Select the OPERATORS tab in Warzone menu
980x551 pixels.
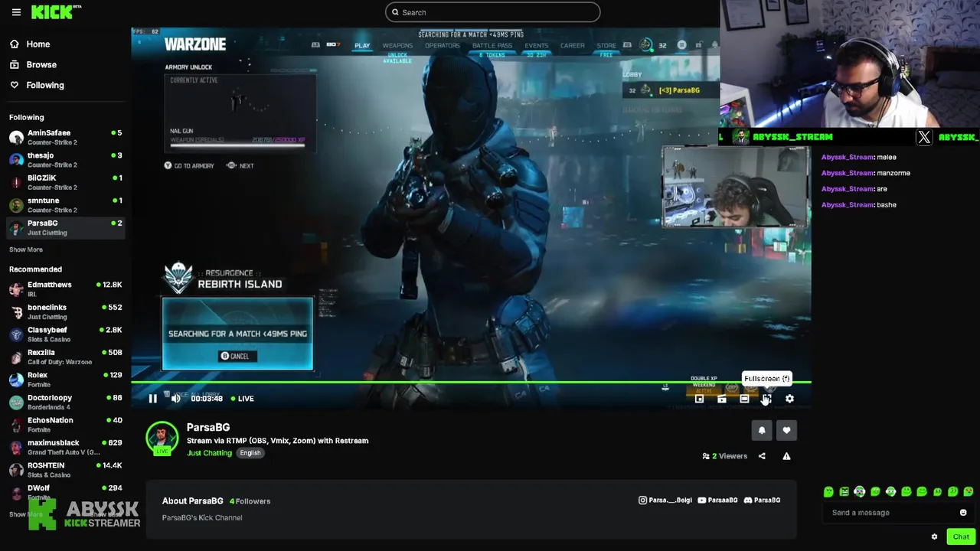pos(443,46)
